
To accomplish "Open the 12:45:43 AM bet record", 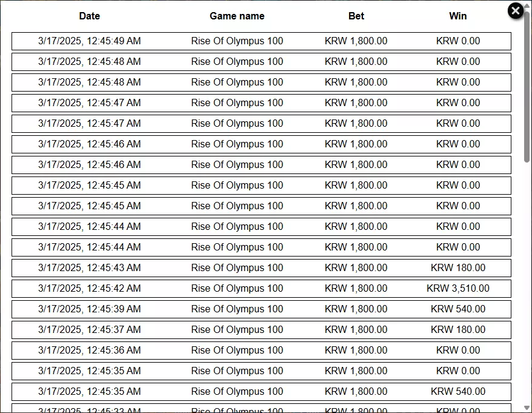I will tap(261, 268).
